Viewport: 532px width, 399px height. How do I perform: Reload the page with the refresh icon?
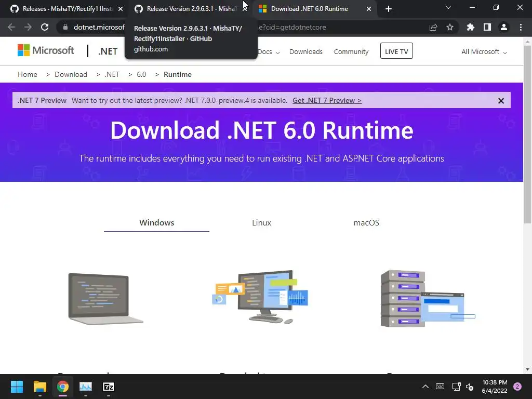click(45, 27)
